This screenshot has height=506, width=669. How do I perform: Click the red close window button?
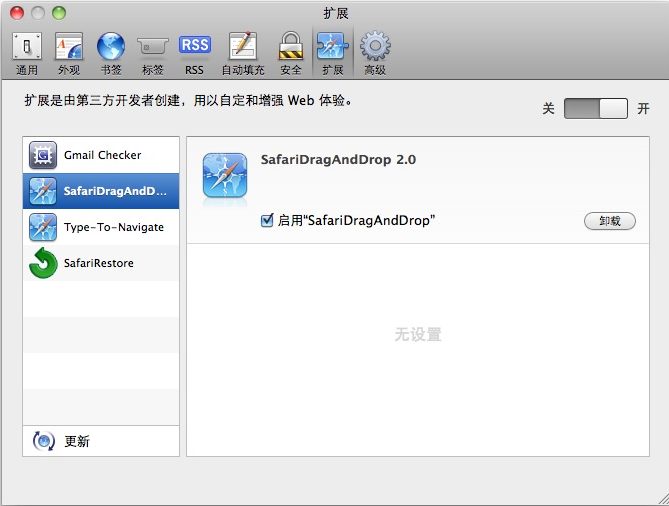[17, 13]
